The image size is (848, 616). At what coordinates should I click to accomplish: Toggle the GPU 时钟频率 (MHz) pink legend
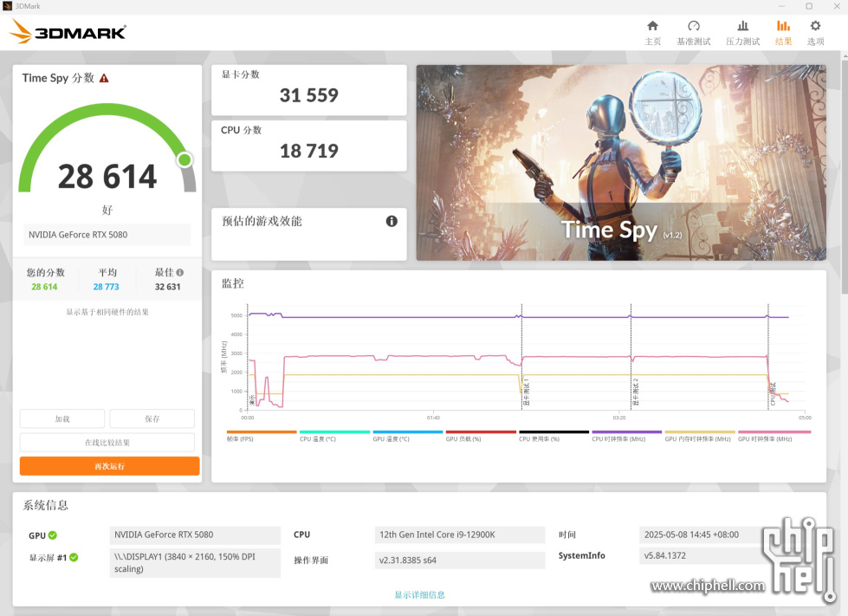pyautogui.click(x=774, y=436)
